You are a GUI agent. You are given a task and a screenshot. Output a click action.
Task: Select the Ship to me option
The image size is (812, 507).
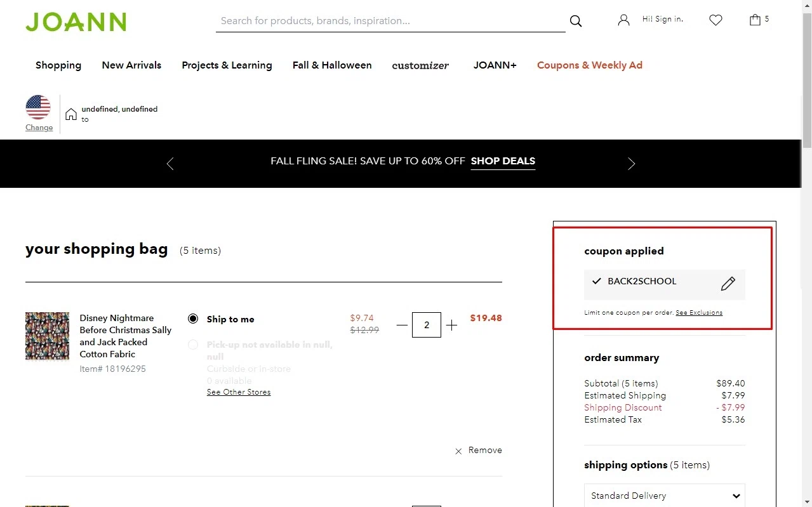[x=193, y=319]
